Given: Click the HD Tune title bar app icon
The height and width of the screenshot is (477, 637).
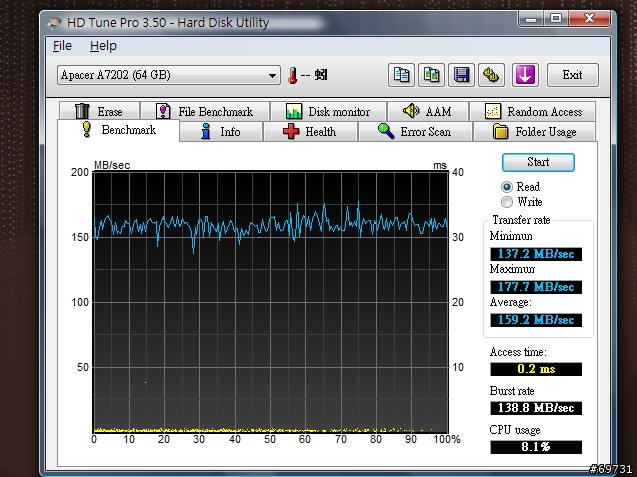Looking at the screenshot, I should click(x=53, y=23).
